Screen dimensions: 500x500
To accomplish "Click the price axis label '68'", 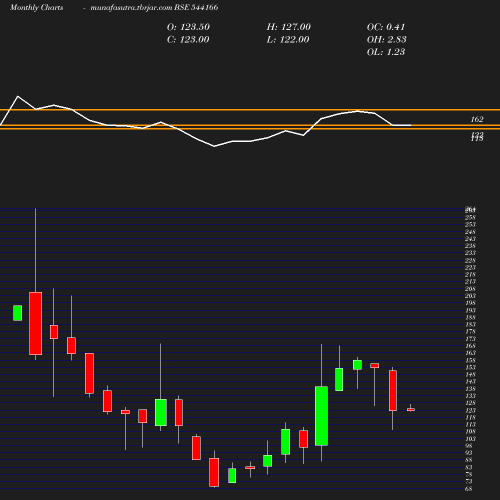I will tap(469, 489).
